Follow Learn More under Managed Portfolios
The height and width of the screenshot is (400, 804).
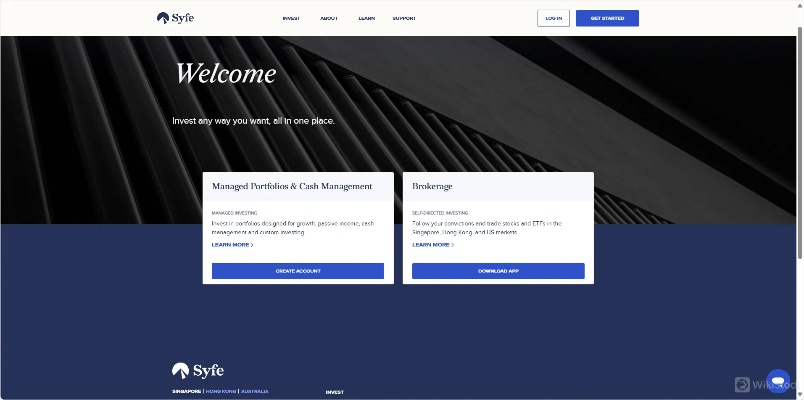pos(232,244)
